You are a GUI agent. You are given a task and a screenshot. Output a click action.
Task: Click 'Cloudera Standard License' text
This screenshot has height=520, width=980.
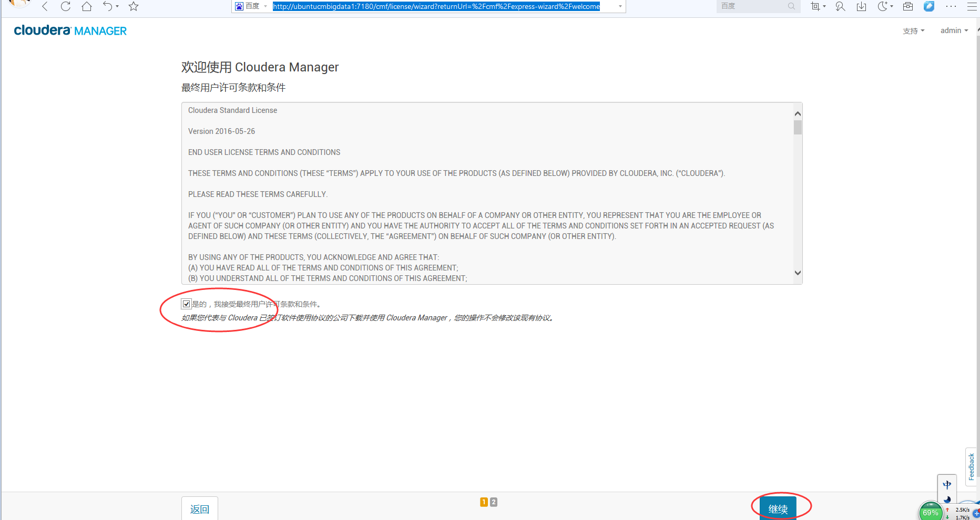tap(232, 110)
